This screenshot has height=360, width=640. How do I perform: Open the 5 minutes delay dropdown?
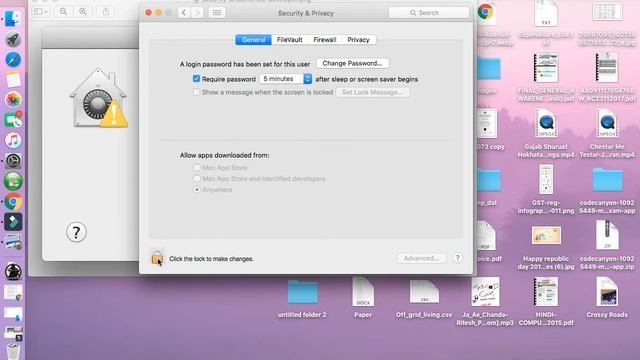tap(286, 79)
